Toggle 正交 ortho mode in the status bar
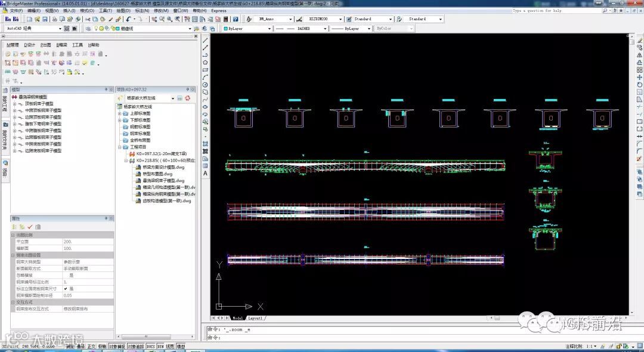This screenshot has height=352, width=644. pos(91,347)
